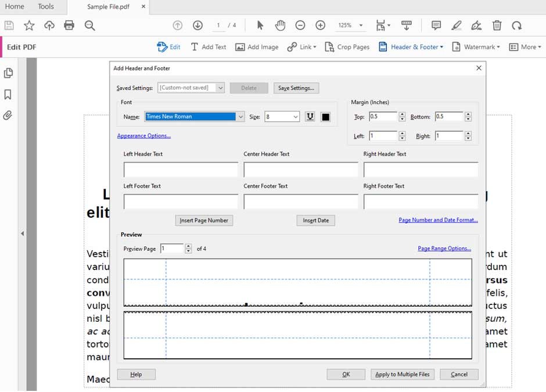Switch to the Home tab

tap(15, 6)
